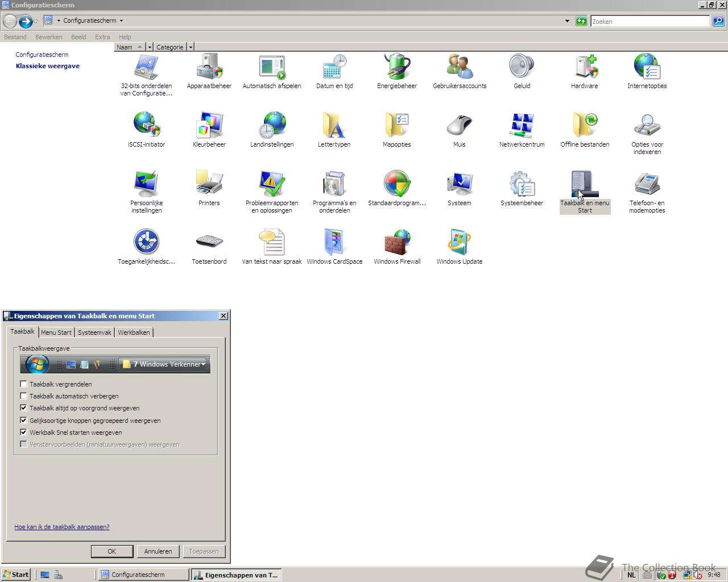
Task: Open recent pages dropdown beside navigation arrows
Action: tap(35, 21)
